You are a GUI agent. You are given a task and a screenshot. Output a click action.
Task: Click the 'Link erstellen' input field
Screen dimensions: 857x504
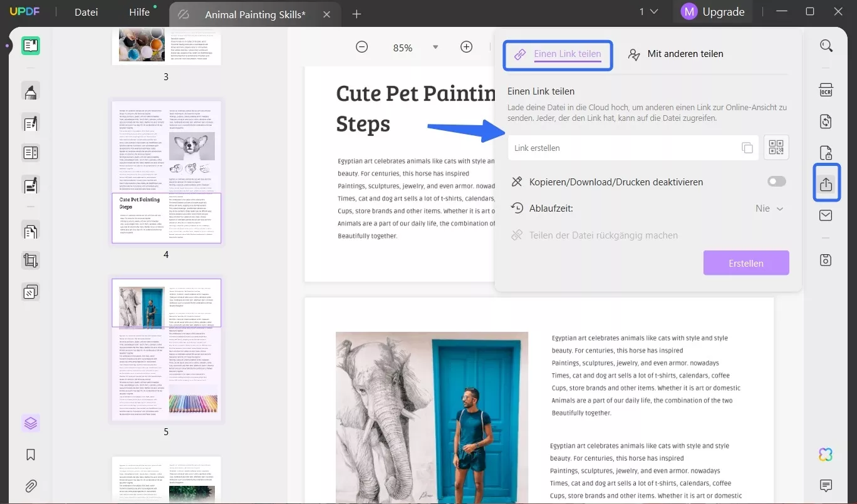(x=623, y=148)
